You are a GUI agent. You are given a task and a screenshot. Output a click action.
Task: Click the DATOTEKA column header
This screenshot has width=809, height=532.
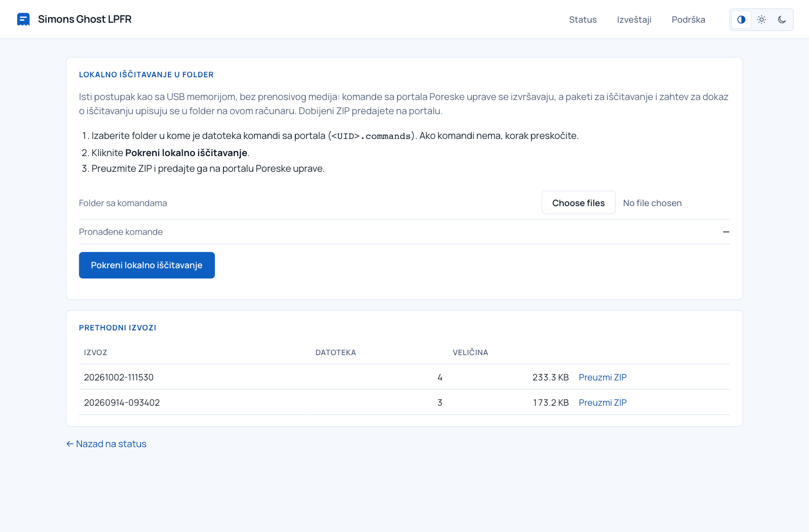(x=336, y=353)
